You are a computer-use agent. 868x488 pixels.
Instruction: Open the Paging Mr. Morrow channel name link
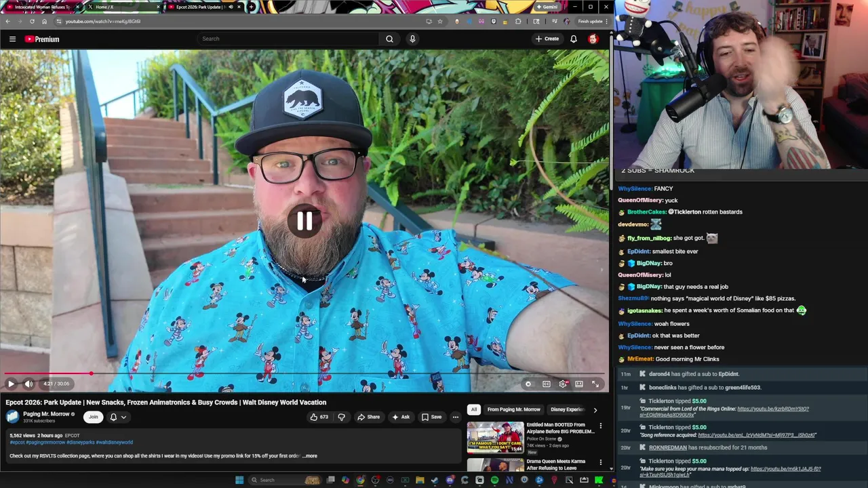(46, 414)
